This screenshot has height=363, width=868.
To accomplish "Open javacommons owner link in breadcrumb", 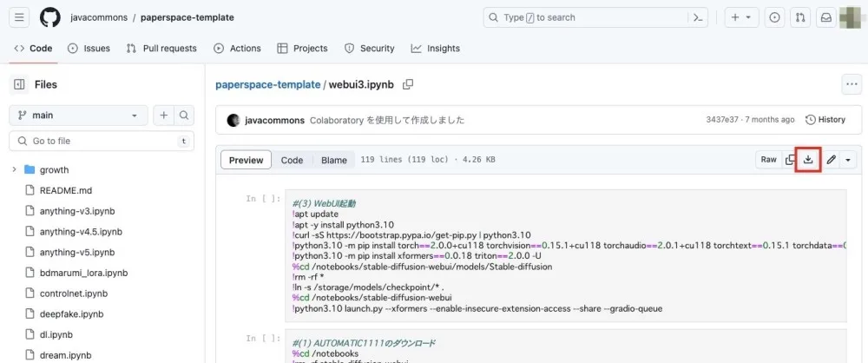I will click(x=99, y=17).
